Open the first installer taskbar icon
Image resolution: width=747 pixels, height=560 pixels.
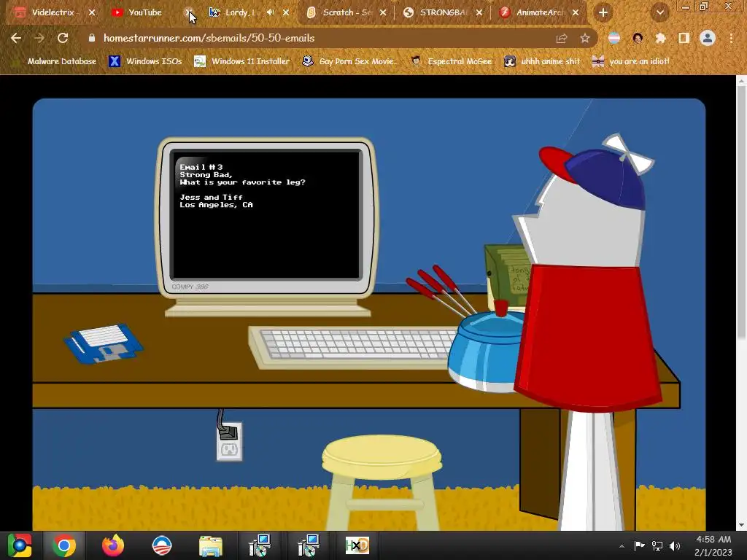point(260,545)
